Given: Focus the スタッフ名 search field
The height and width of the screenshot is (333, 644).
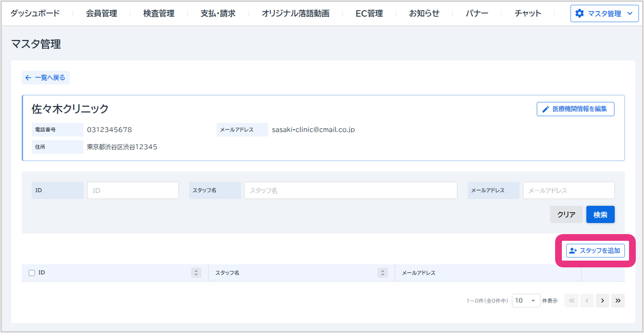Looking at the screenshot, I should 350,191.
